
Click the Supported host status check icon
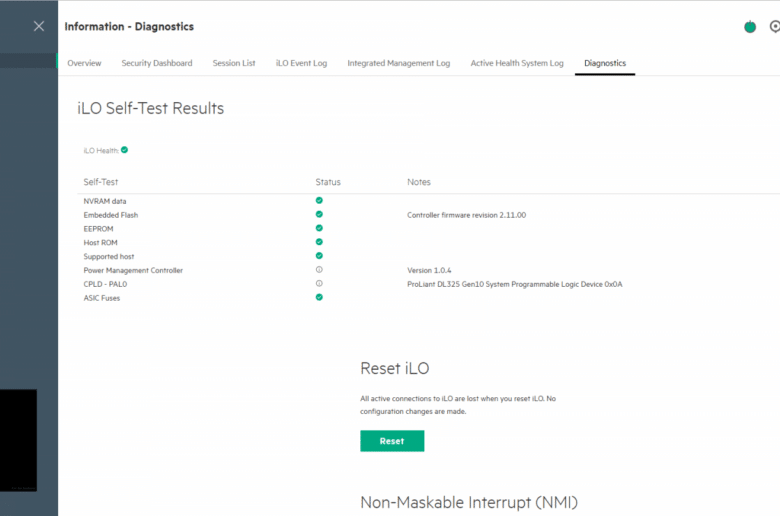pyautogui.click(x=319, y=256)
